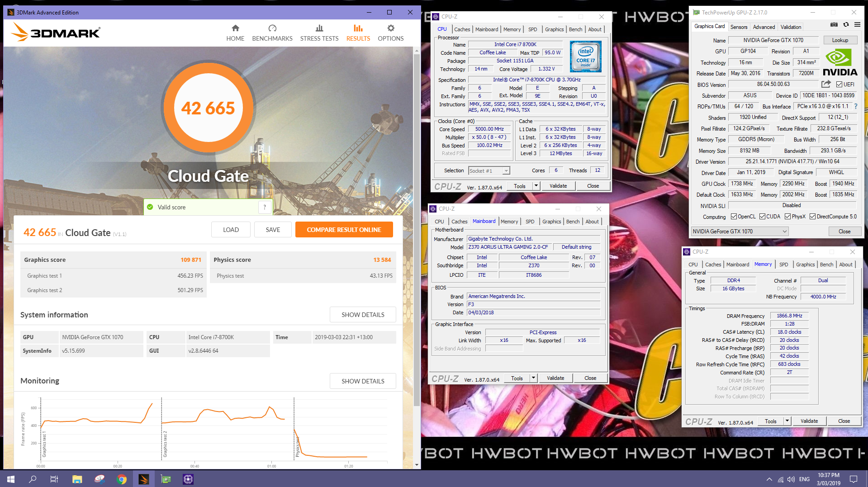Open the GPU selection dropdown in GPU-Z
The height and width of the screenshot is (487, 868).
(x=740, y=232)
